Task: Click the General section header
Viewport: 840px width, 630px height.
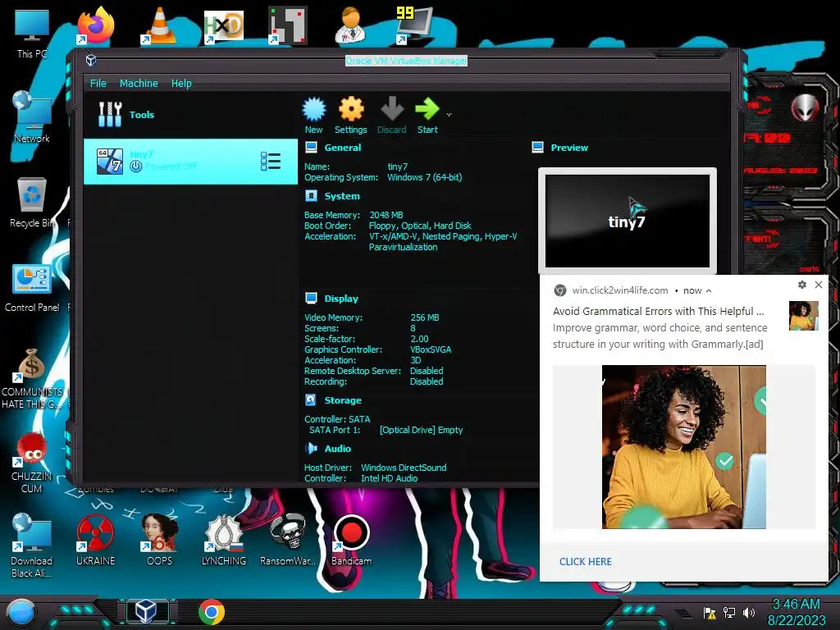Action: (x=342, y=148)
